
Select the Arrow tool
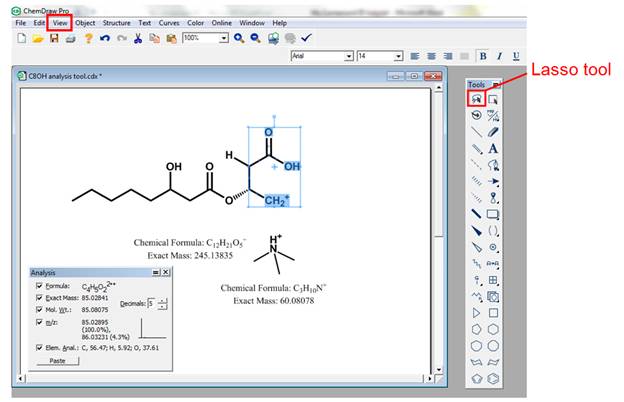click(x=493, y=181)
